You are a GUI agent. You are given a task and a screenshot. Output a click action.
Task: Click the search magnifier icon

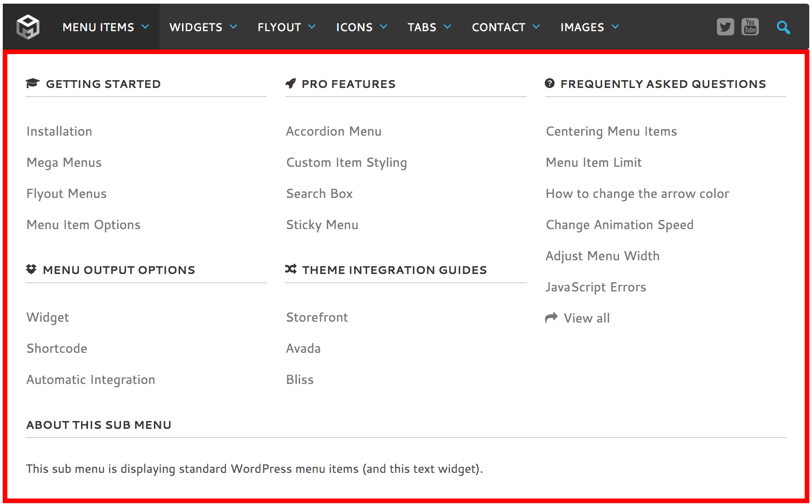(783, 27)
